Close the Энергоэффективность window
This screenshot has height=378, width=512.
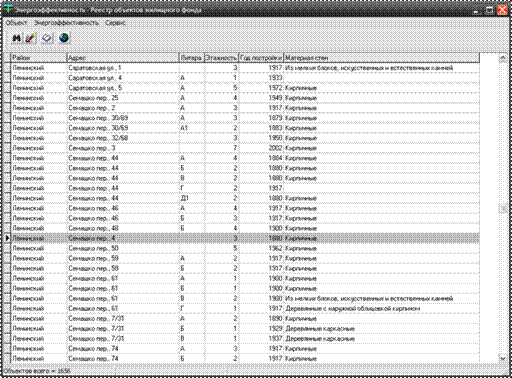tap(502, 10)
